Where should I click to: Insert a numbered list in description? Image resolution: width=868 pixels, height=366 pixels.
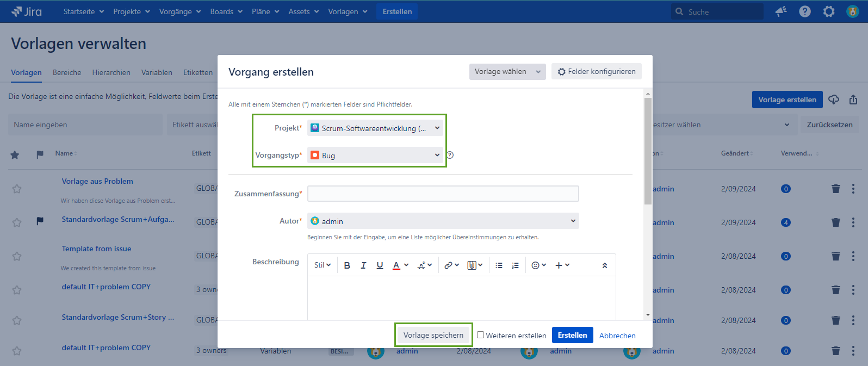coord(515,265)
